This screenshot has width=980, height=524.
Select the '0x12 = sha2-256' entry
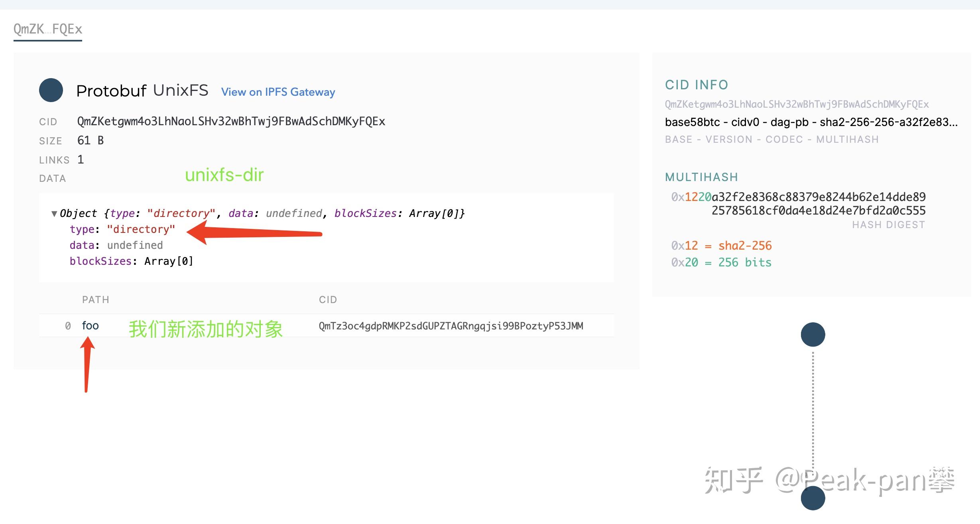(722, 245)
